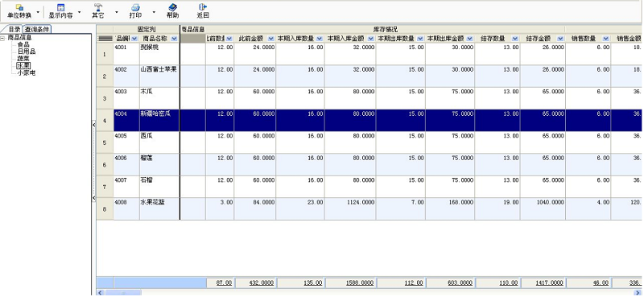Screen dimensions: 644x301
Task: Click horizontal scrollbar left arrow
Action: pos(99,292)
